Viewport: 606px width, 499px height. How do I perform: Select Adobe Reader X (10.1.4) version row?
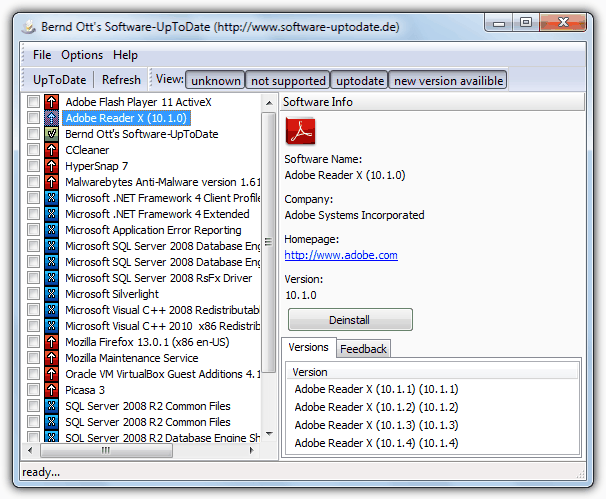(x=376, y=443)
